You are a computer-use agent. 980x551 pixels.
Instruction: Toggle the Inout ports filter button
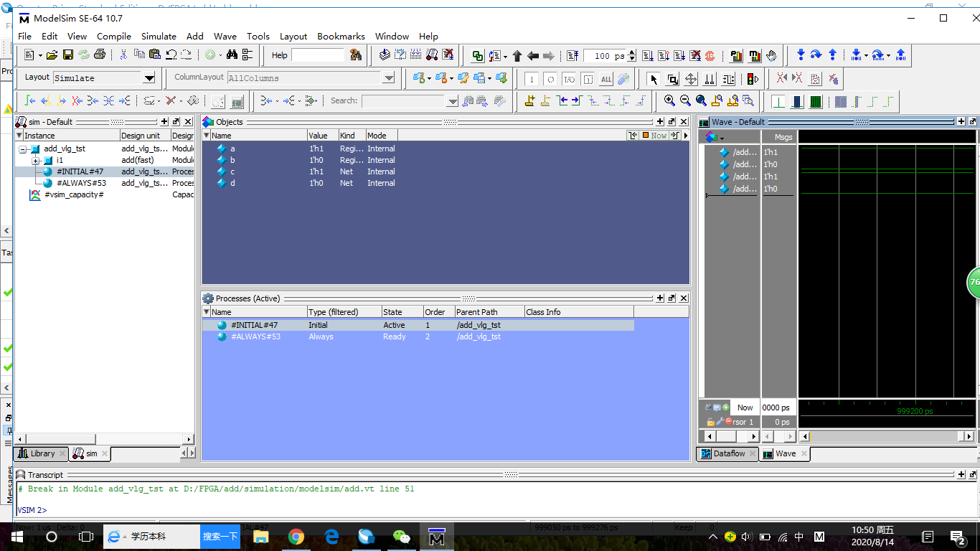[569, 78]
